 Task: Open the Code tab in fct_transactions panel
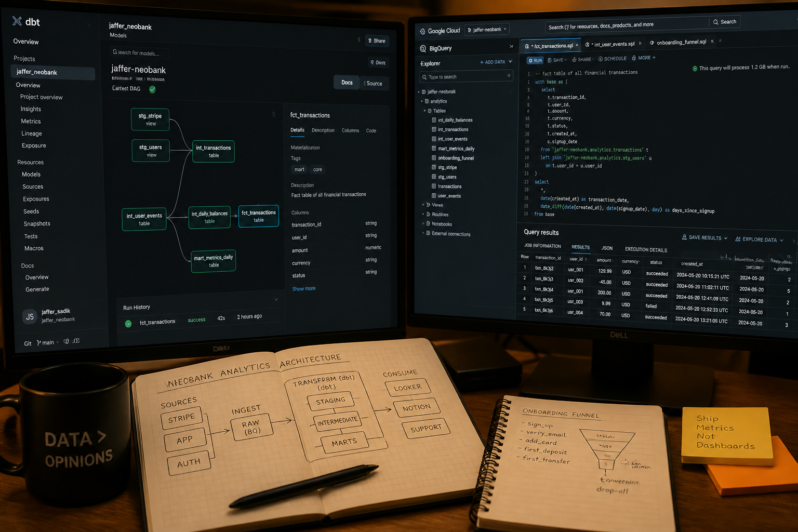click(371, 131)
